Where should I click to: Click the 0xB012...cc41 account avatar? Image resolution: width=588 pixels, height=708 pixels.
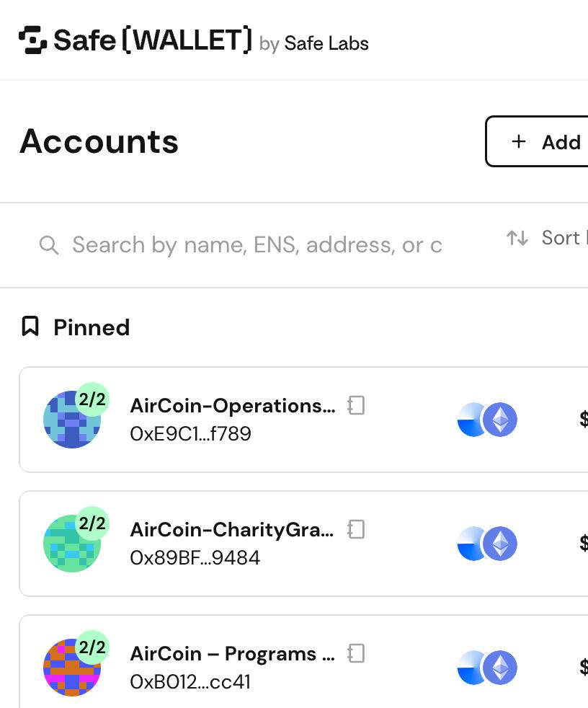[x=71, y=668]
